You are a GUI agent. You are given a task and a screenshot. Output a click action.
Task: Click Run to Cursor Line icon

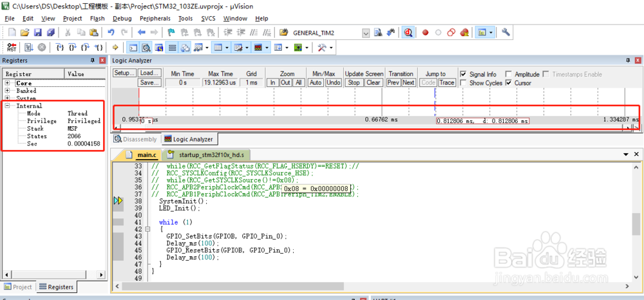click(x=98, y=48)
